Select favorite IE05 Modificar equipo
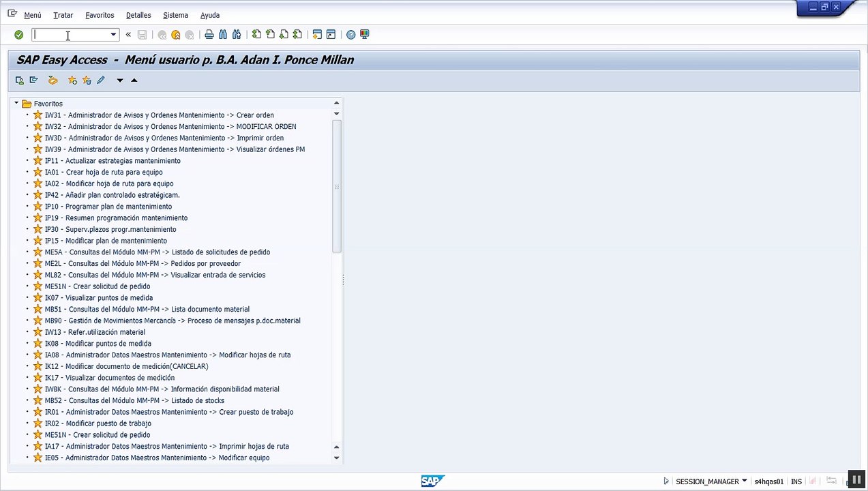 tap(157, 458)
